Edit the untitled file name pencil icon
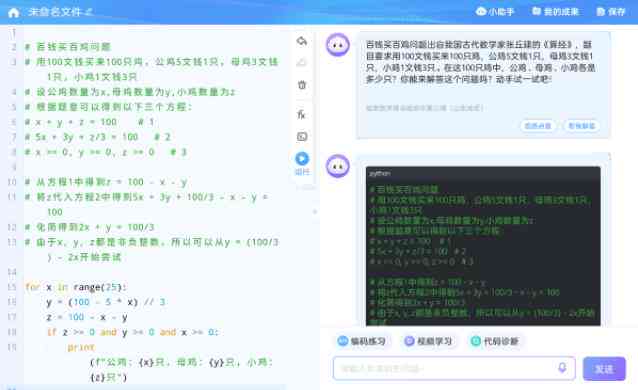Image resolution: width=638 pixels, height=390 pixels. click(89, 12)
